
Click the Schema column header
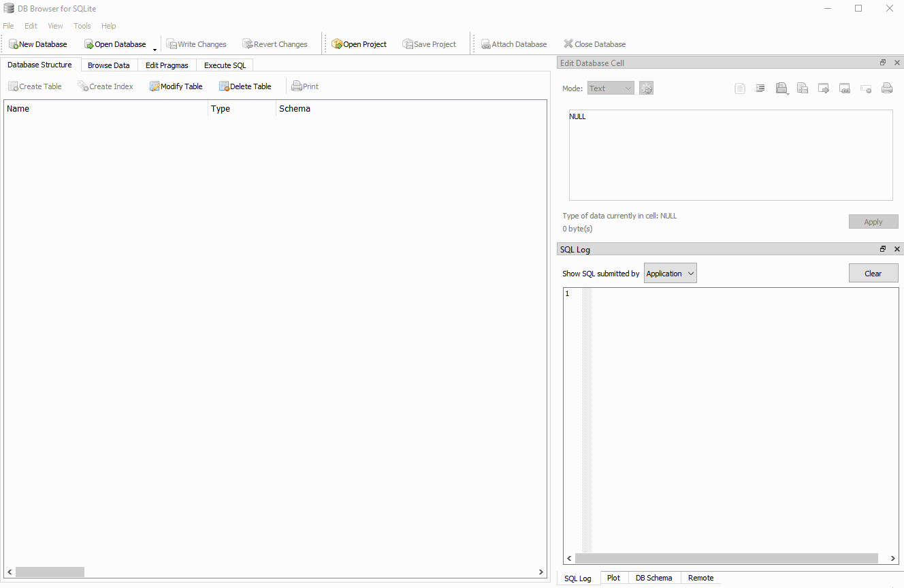click(411, 109)
